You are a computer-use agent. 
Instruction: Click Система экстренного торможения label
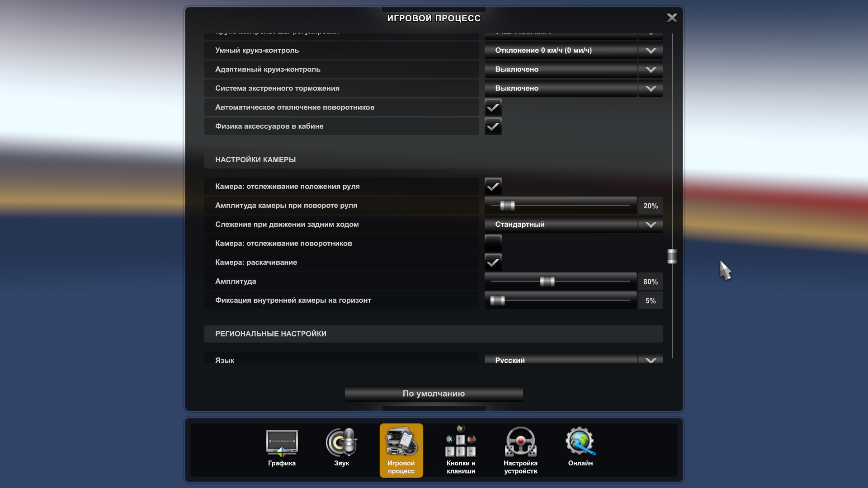[277, 89]
